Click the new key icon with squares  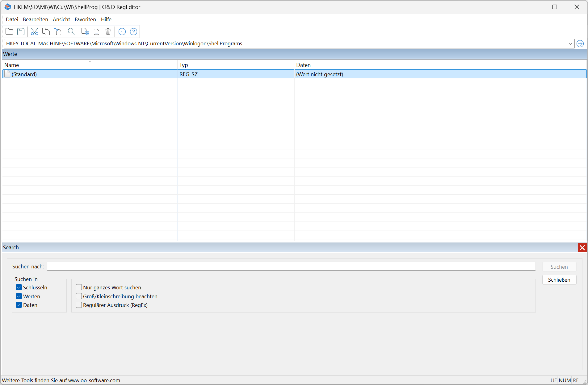[85, 31]
